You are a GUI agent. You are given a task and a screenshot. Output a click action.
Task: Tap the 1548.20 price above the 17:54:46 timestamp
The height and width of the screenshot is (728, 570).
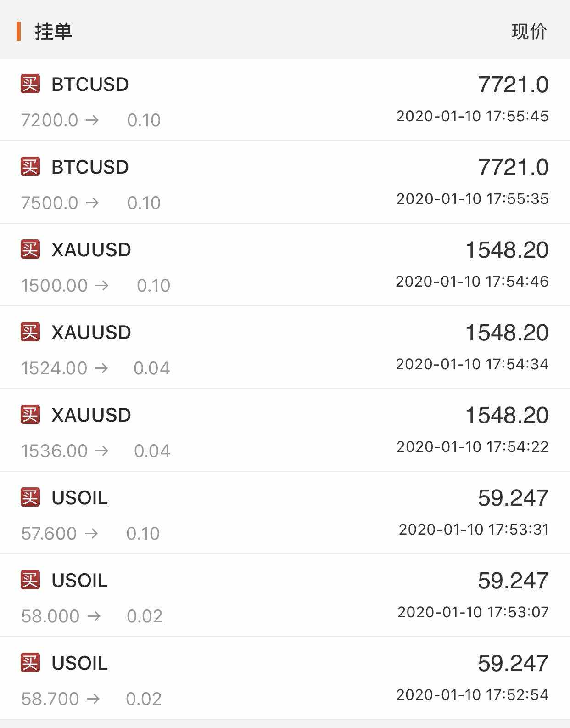point(507,250)
